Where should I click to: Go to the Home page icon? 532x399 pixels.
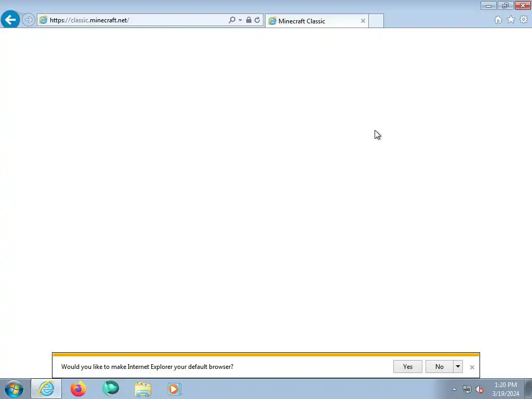(498, 20)
